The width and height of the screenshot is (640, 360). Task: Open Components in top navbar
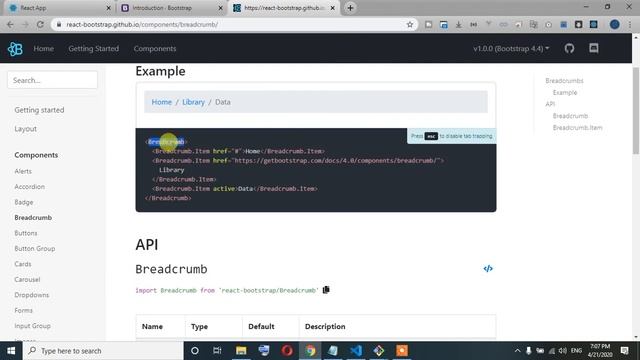coord(155,49)
